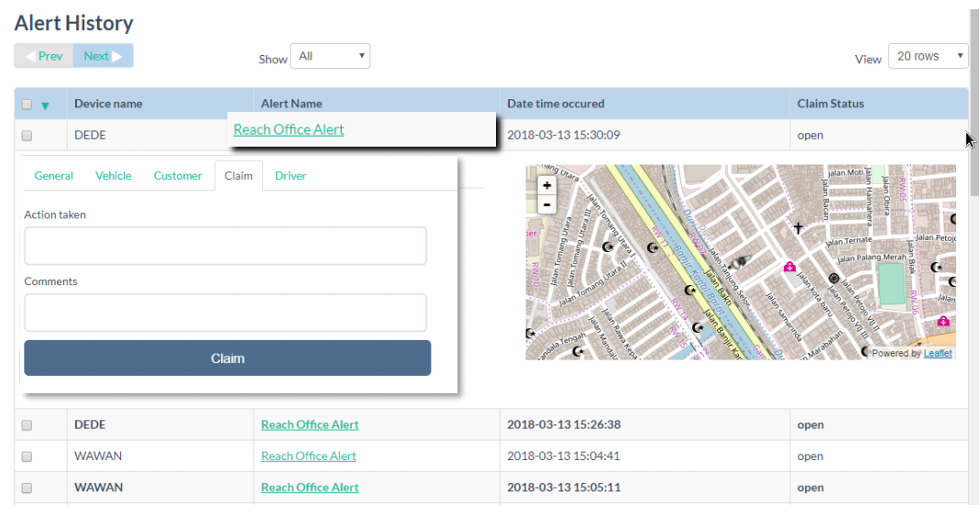This screenshot has width=980, height=528.
Task: Click the round dharma wheel icon on map
Action: (834, 278)
